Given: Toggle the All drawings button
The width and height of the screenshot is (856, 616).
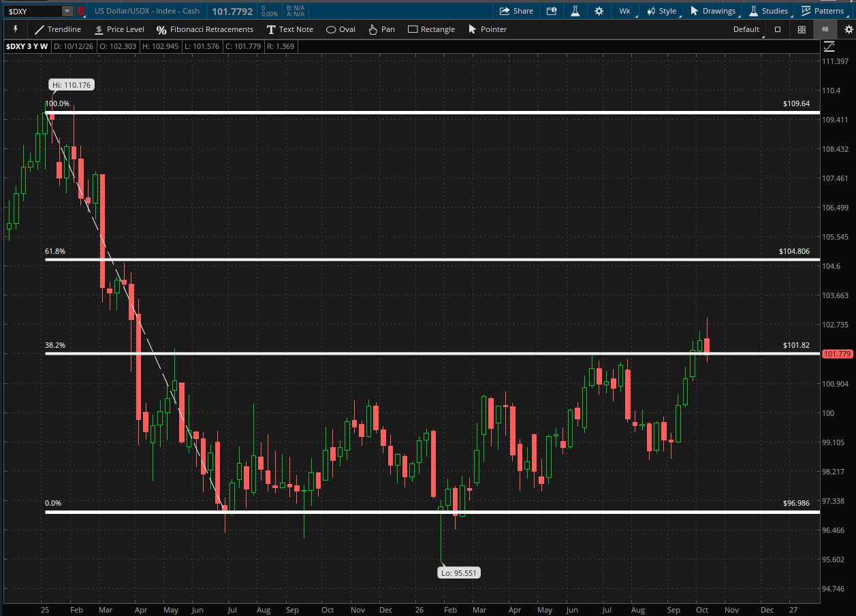Looking at the screenshot, I should (825, 29).
